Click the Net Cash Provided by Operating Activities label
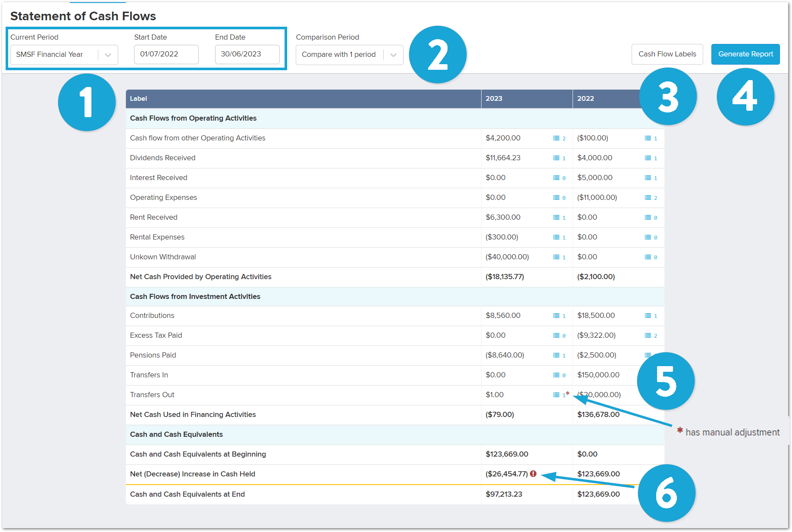Screen dimensions: 792x532 tap(201, 277)
